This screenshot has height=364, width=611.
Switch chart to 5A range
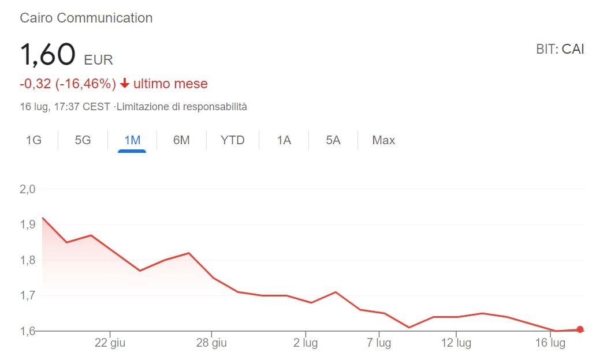[x=333, y=140]
